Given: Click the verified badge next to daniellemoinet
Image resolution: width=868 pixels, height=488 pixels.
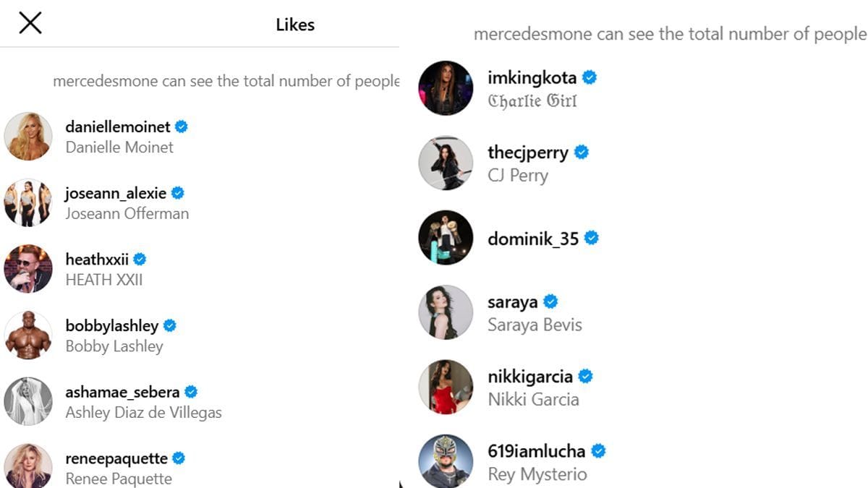Looking at the screenshot, I should click(179, 127).
